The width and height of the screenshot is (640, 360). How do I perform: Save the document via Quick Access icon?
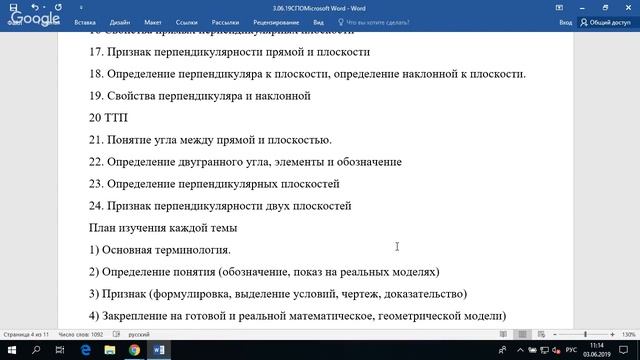pos(13,7)
